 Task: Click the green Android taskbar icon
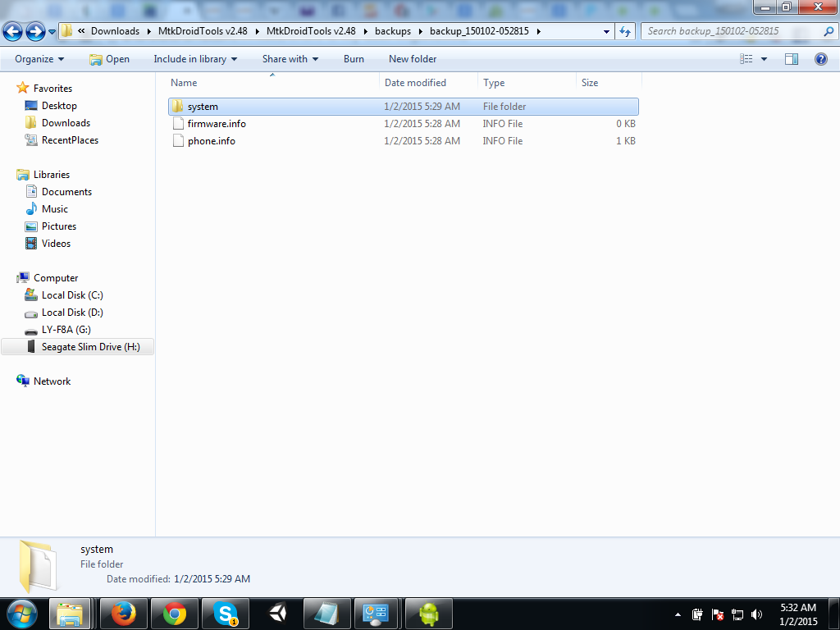(428, 614)
